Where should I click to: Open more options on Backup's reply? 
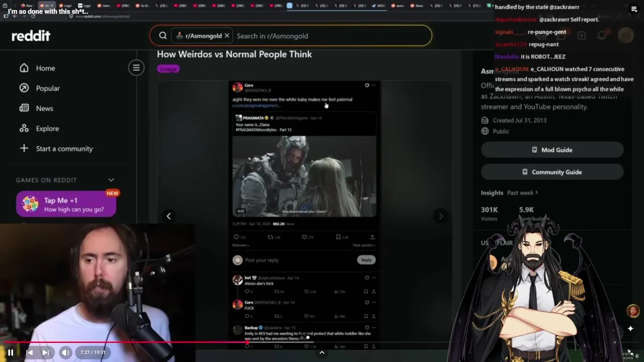(x=373, y=327)
